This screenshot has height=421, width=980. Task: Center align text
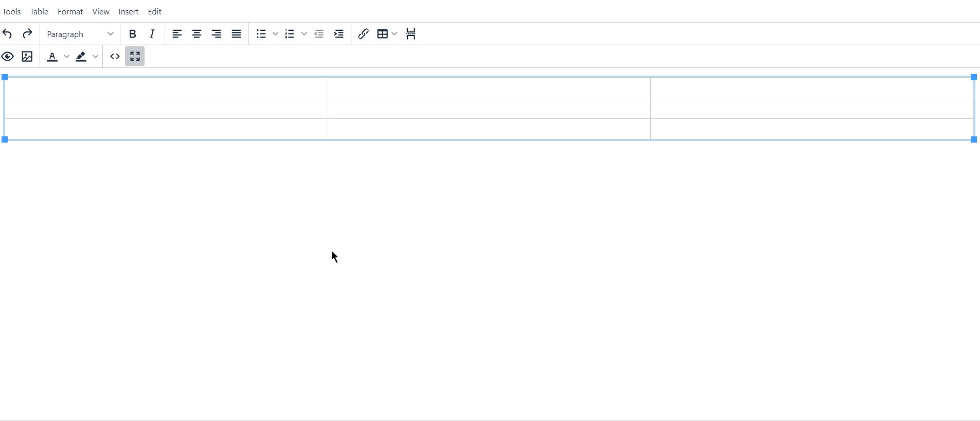pyautogui.click(x=197, y=34)
